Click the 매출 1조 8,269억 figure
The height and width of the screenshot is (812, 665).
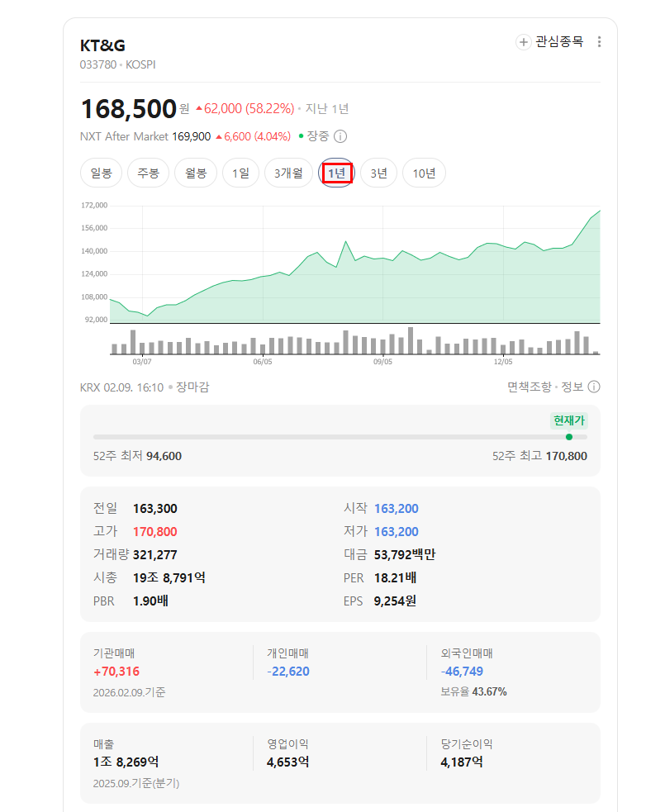click(x=126, y=762)
